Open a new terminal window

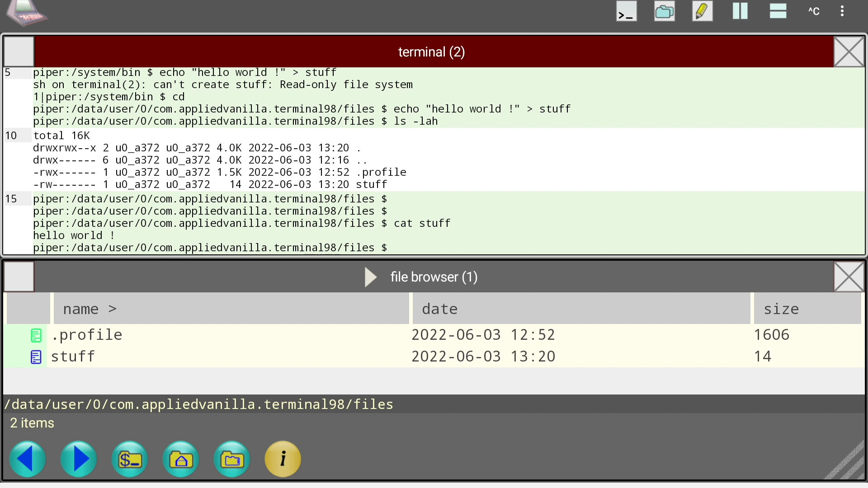[x=626, y=11]
